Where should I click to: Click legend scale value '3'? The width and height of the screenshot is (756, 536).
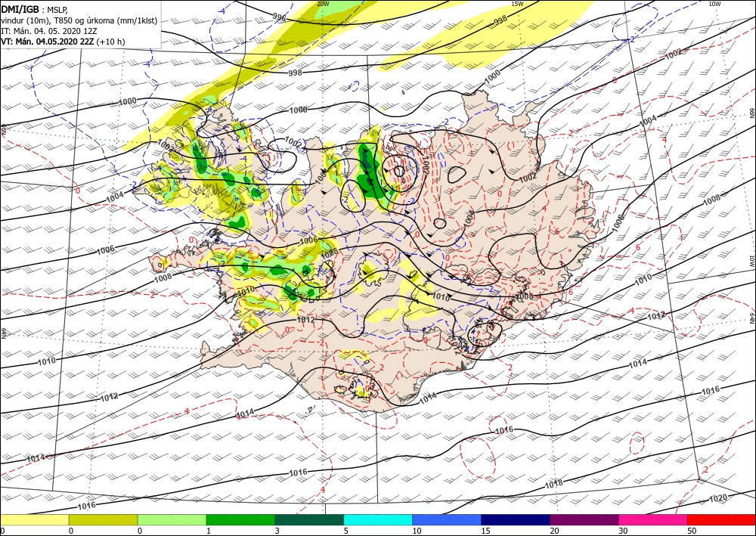277,531
